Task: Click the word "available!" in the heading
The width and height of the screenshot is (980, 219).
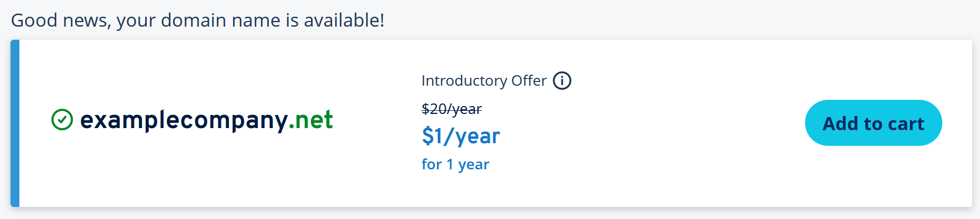Action: tap(344, 20)
